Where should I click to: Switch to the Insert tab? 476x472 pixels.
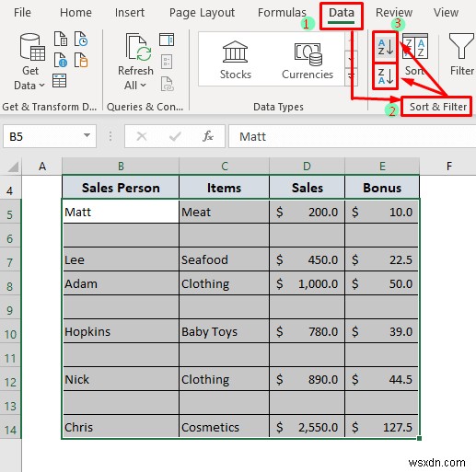(130, 13)
